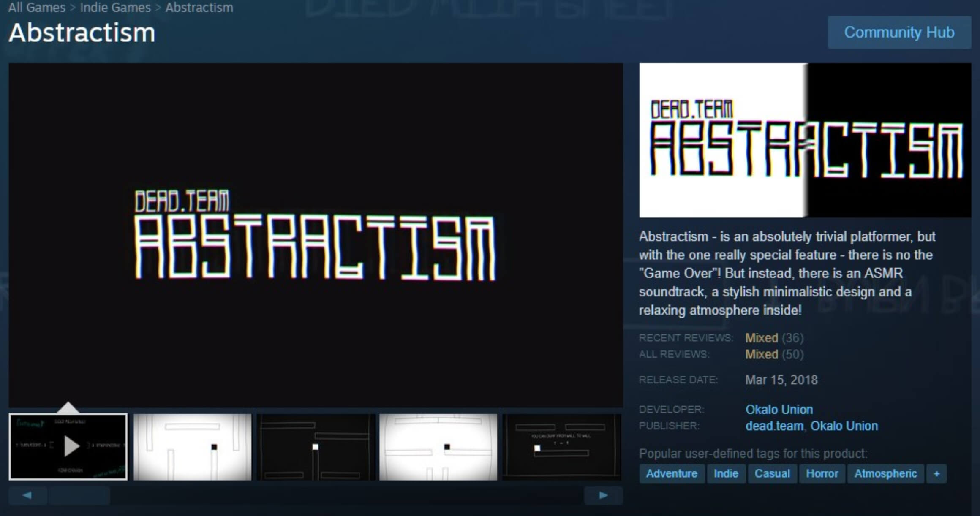Select the Atmospheric tag
980x516 pixels.
(x=885, y=473)
